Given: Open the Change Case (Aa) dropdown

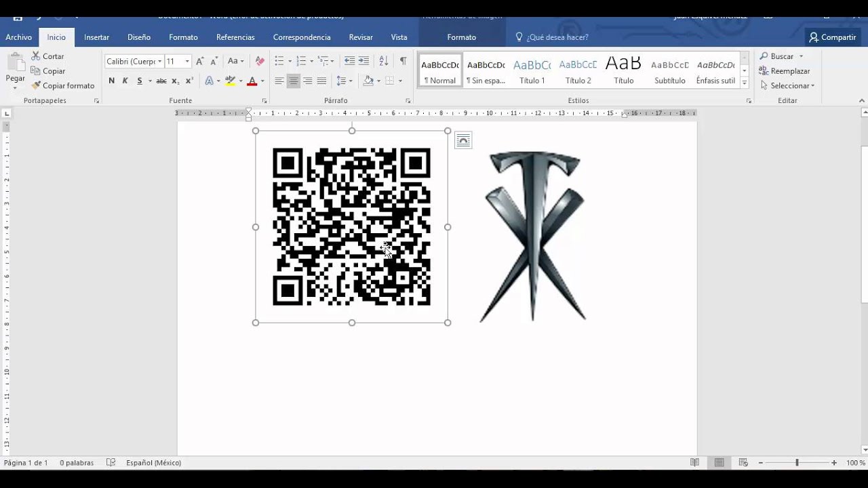Looking at the screenshot, I should (x=235, y=61).
